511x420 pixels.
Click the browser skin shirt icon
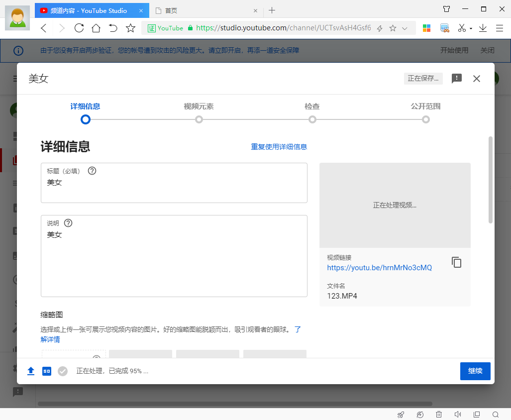click(x=446, y=9)
